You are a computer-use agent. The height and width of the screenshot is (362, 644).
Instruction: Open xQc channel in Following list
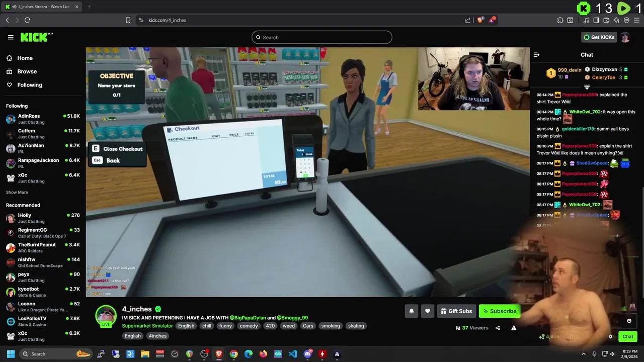pyautogui.click(x=43, y=177)
